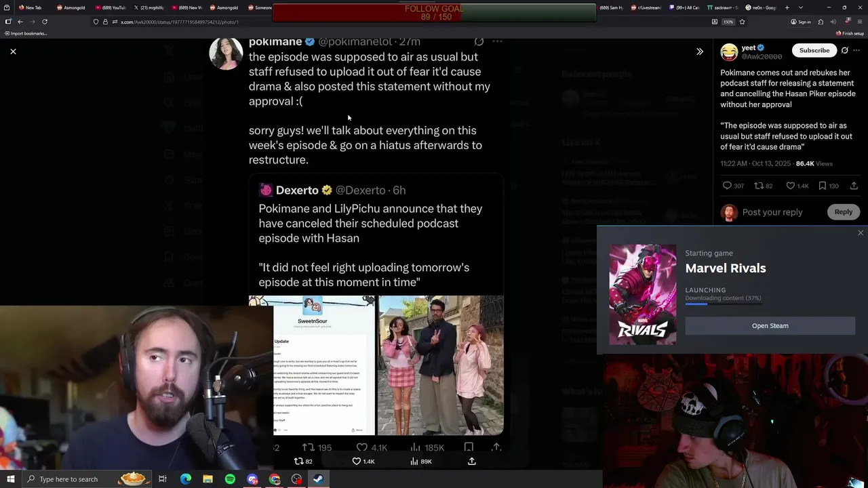Click the Grok icon beside Subscribe
This screenshot has width=868, height=488.
click(844, 50)
